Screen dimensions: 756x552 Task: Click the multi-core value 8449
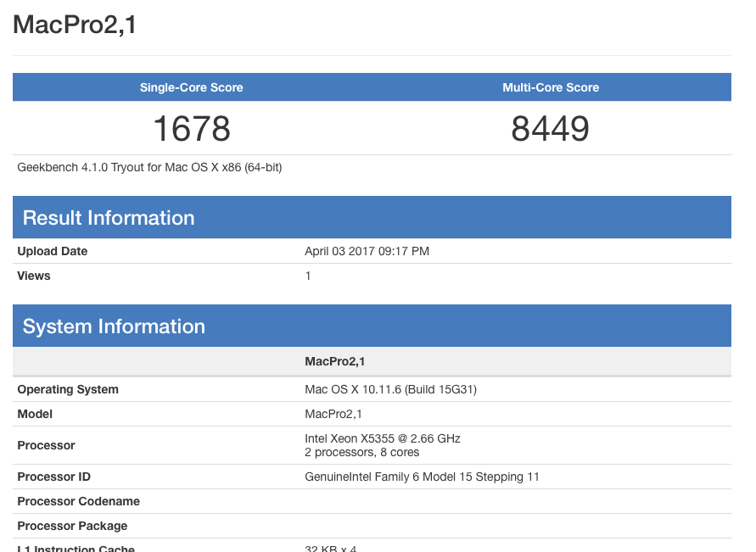pyautogui.click(x=550, y=129)
